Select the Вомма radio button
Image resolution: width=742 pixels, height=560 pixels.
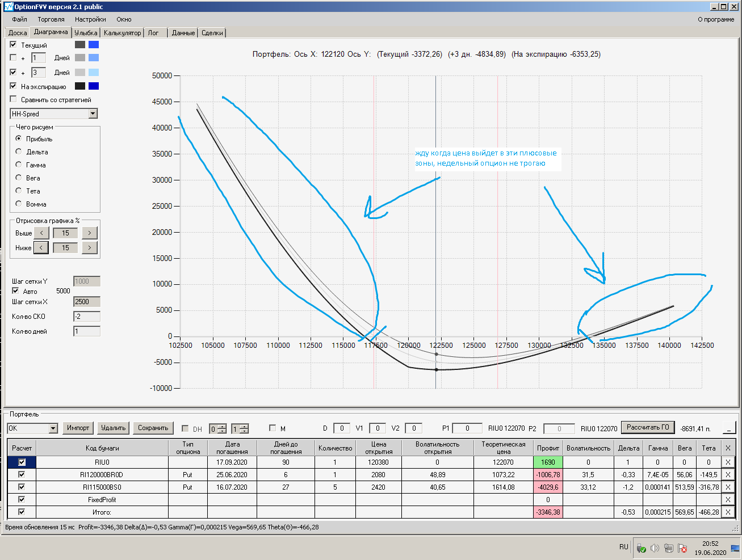point(19,204)
